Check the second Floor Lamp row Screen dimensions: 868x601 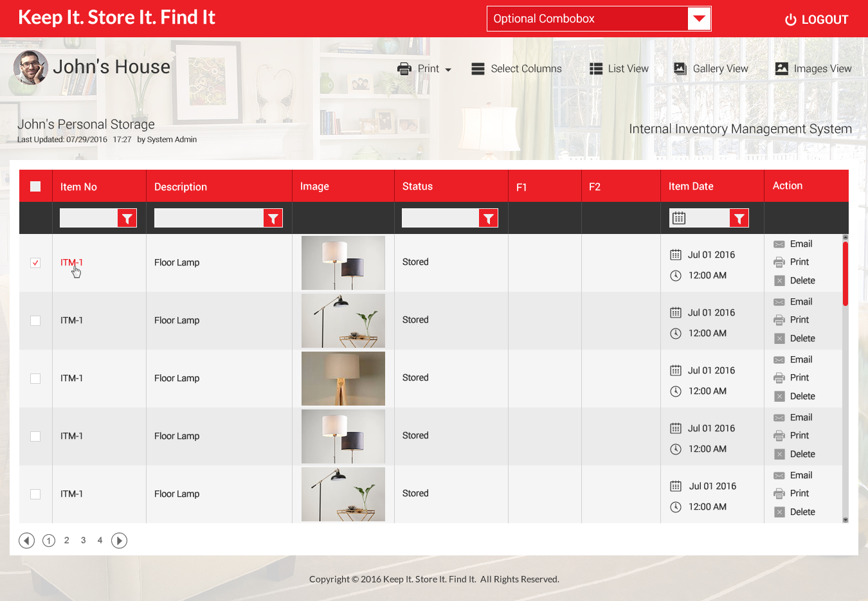click(35, 320)
